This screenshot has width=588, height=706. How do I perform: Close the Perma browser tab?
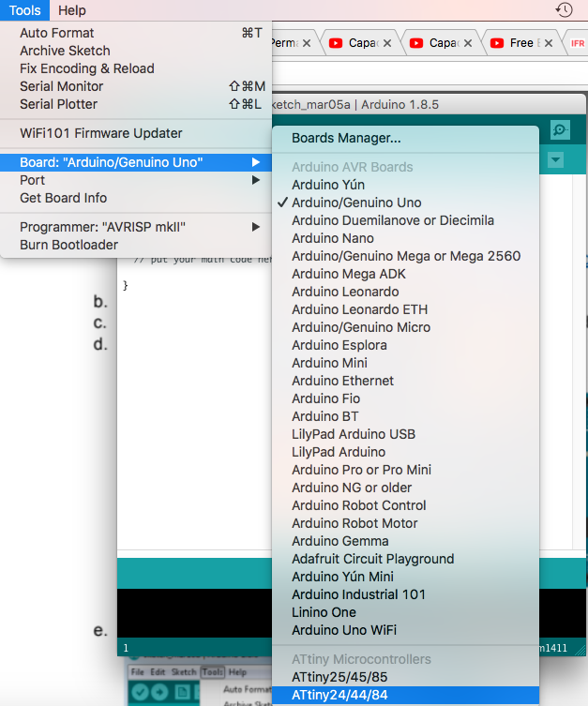(307, 43)
